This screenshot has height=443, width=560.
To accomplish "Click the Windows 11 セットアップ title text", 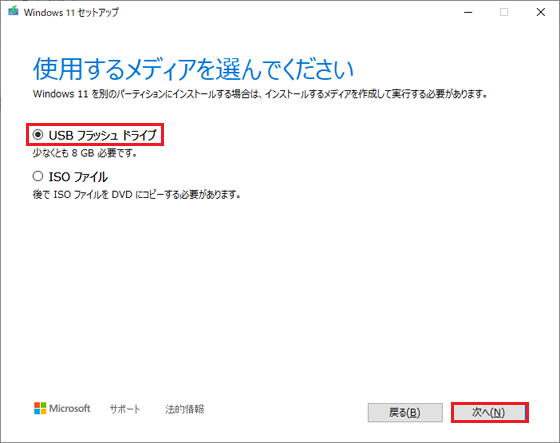I will [x=71, y=13].
